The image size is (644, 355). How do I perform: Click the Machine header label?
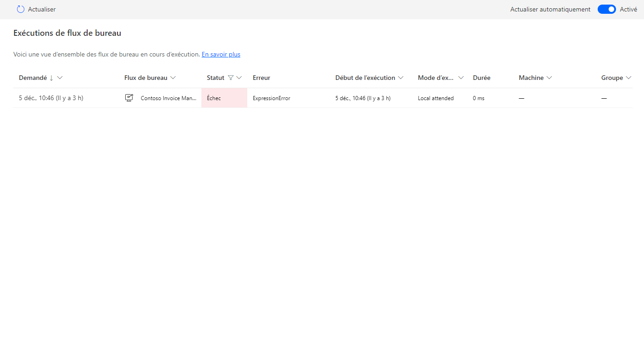point(531,78)
